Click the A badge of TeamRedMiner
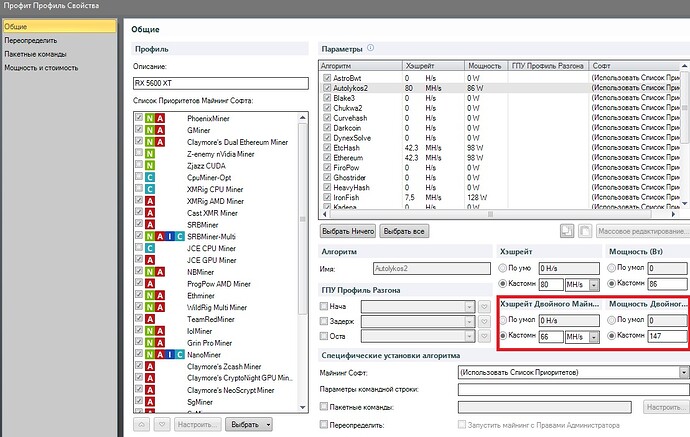 (x=150, y=319)
